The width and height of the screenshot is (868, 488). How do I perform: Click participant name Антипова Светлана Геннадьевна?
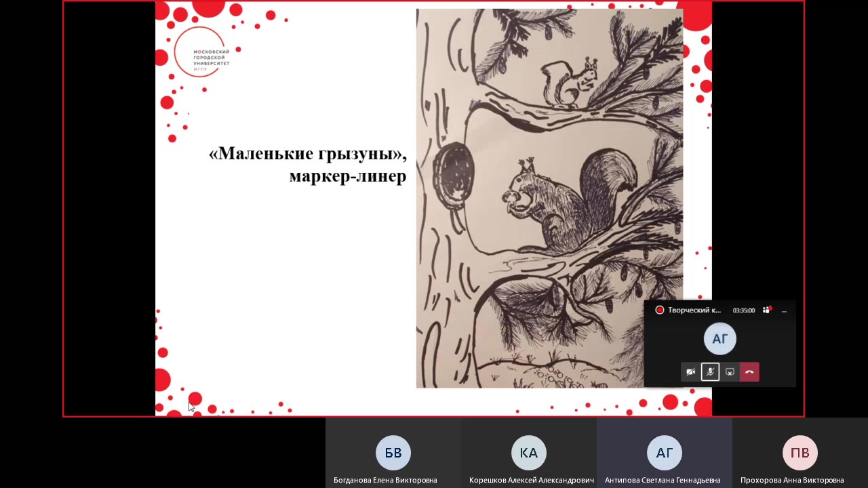(x=663, y=480)
